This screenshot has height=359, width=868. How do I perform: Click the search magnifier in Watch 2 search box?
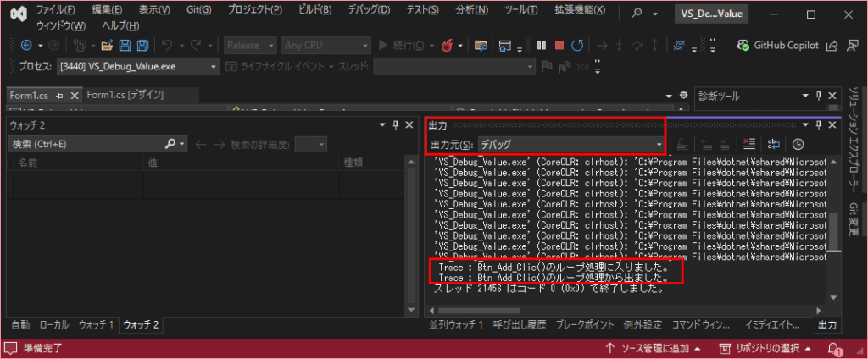point(170,145)
